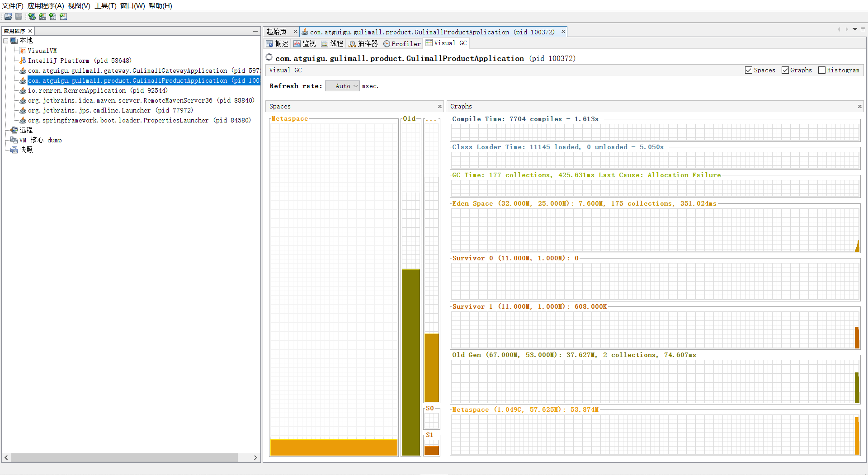Image resolution: width=868 pixels, height=475 pixels.
Task: Click the Java icon on GulimallProductApplication tab
Action: click(305, 32)
